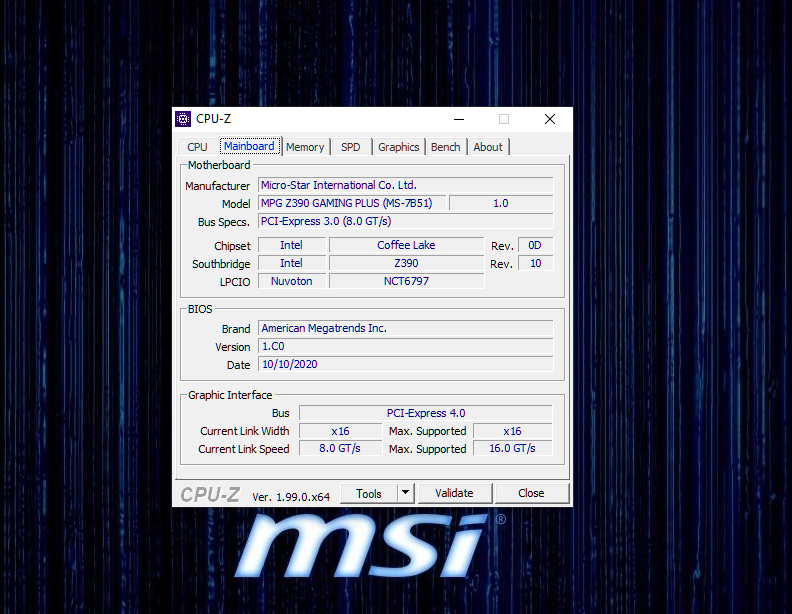Click Current Link Width value x16
Viewport: 792px width, 614px height.
click(x=340, y=431)
